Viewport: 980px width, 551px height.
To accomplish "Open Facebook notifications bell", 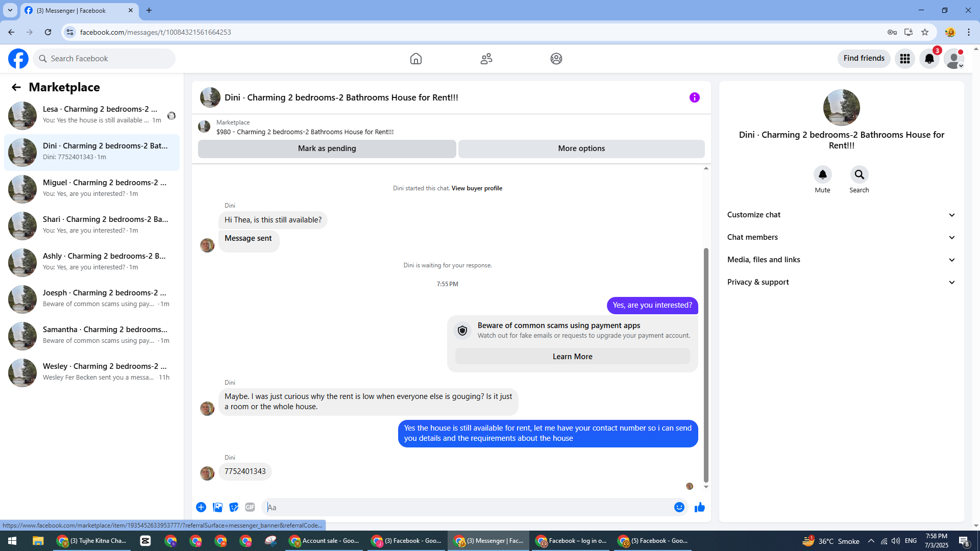I will 929,59.
